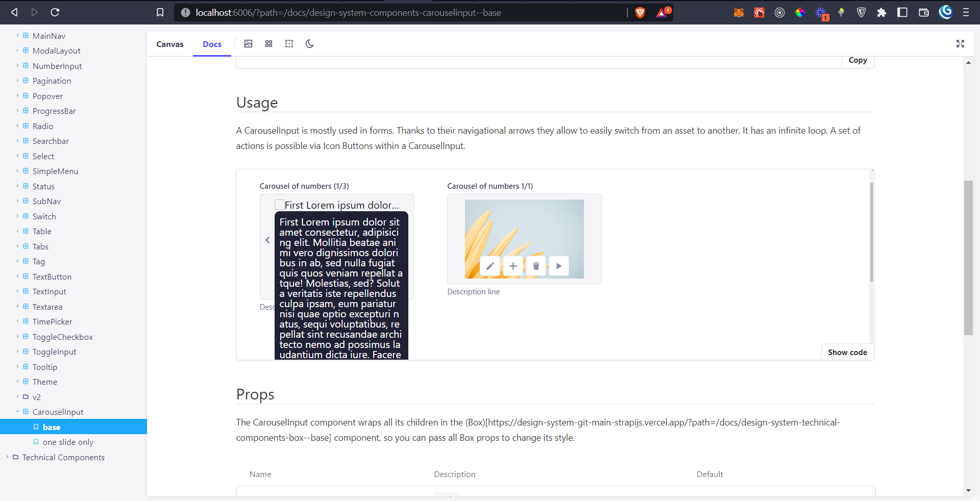Expand the Technical Components folder
Screen dimensions: 980x501
tap(7, 457)
